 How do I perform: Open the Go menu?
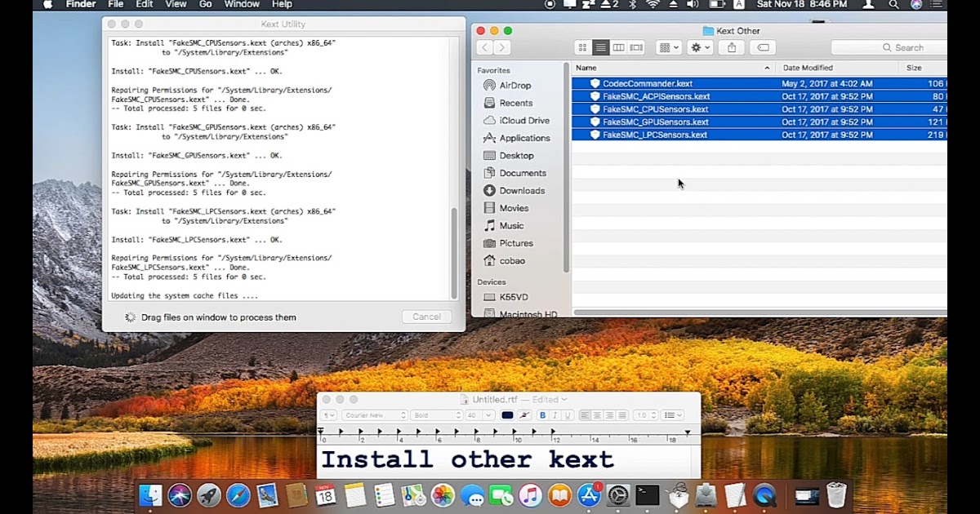[x=206, y=5]
